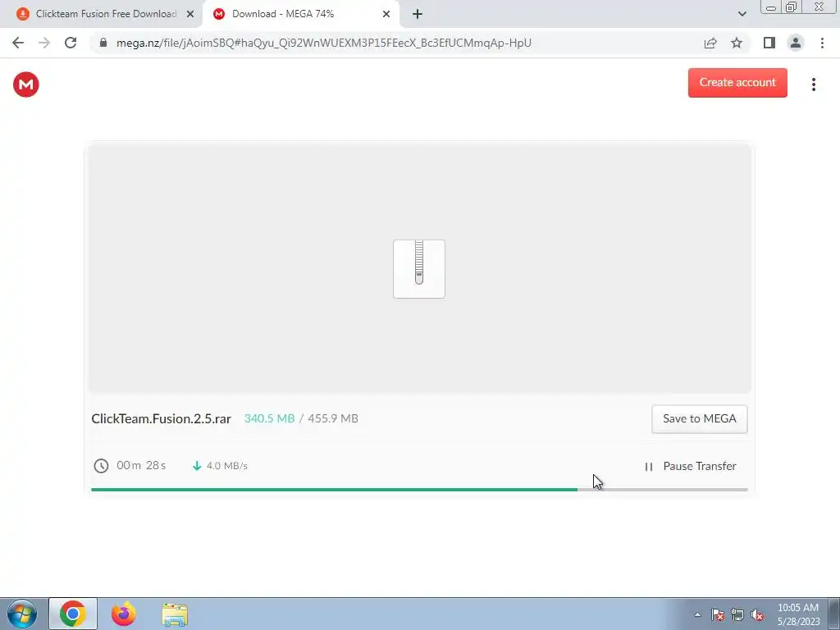
Task: Click the muted volume tray icon
Action: tap(757, 615)
